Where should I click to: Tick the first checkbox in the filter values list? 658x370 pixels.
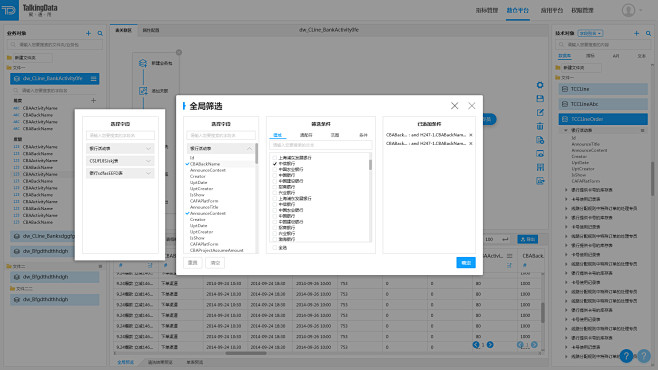tap(275, 158)
